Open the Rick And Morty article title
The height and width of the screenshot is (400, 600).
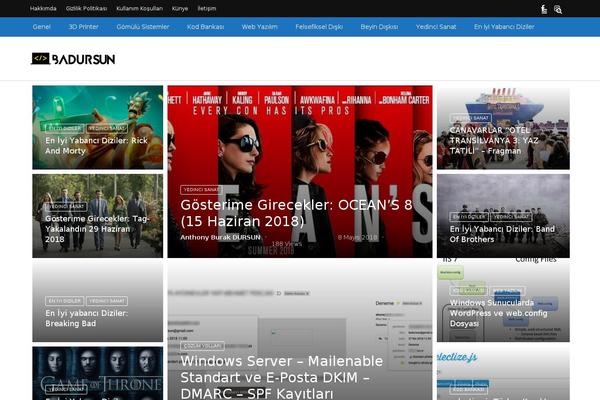click(x=96, y=146)
